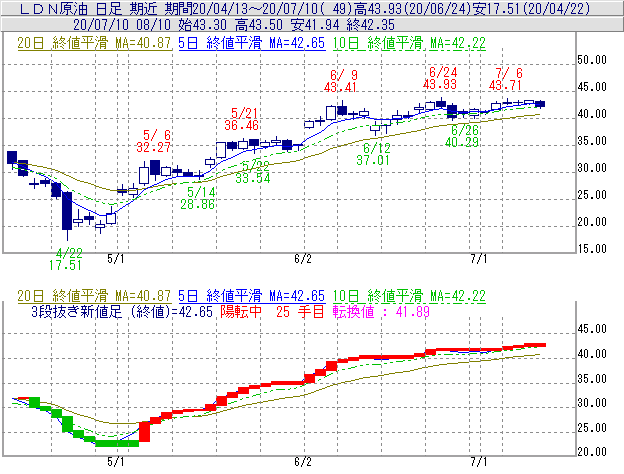Screen dimensions: 624x474
Task: Select the 4/22 17.51 low label
Action: (x=66, y=259)
